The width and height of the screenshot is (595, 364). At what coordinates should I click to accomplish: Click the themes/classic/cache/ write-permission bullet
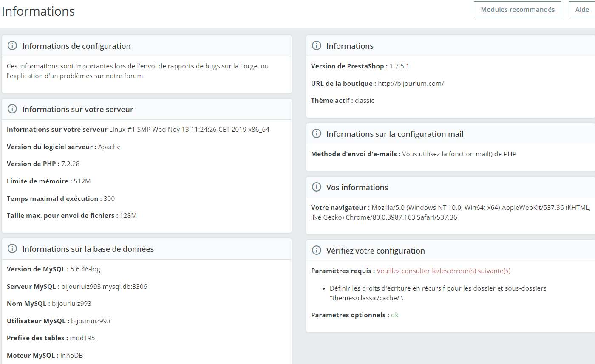pyautogui.click(x=438, y=293)
